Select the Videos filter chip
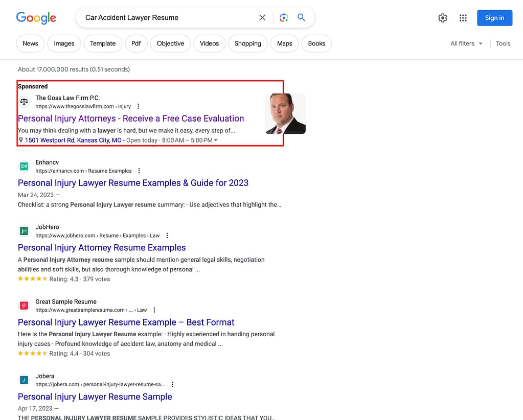This screenshot has height=420, width=523. point(210,43)
